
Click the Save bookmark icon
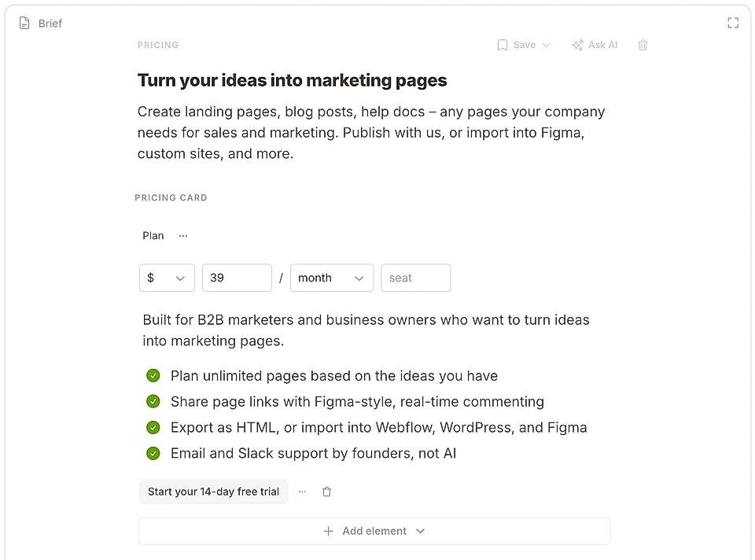(503, 45)
